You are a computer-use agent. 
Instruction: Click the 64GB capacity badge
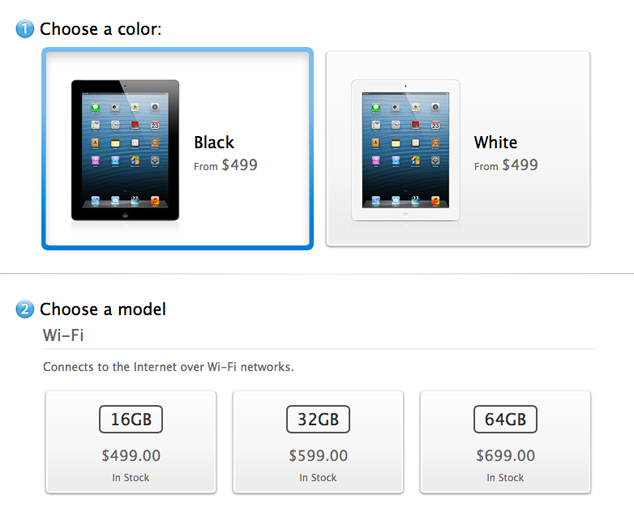pyautogui.click(x=505, y=419)
